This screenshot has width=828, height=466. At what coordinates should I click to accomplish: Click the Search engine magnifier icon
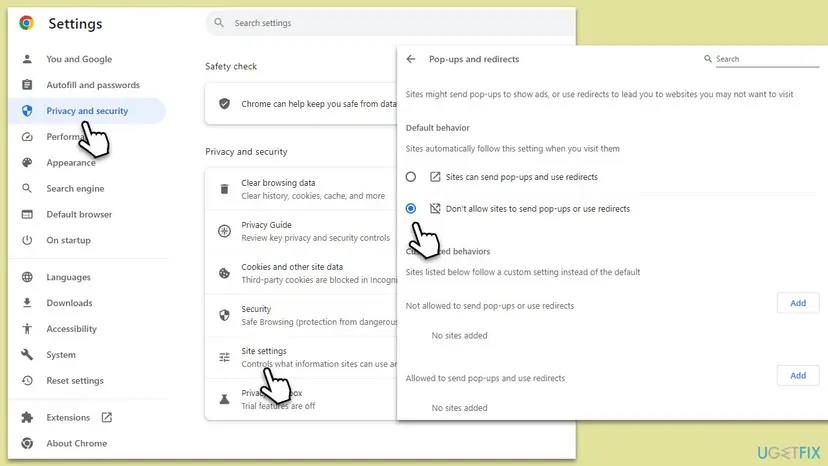click(27, 188)
